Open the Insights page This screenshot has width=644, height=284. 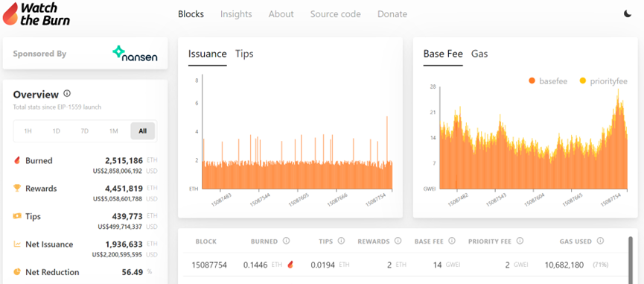click(x=236, y=14)
